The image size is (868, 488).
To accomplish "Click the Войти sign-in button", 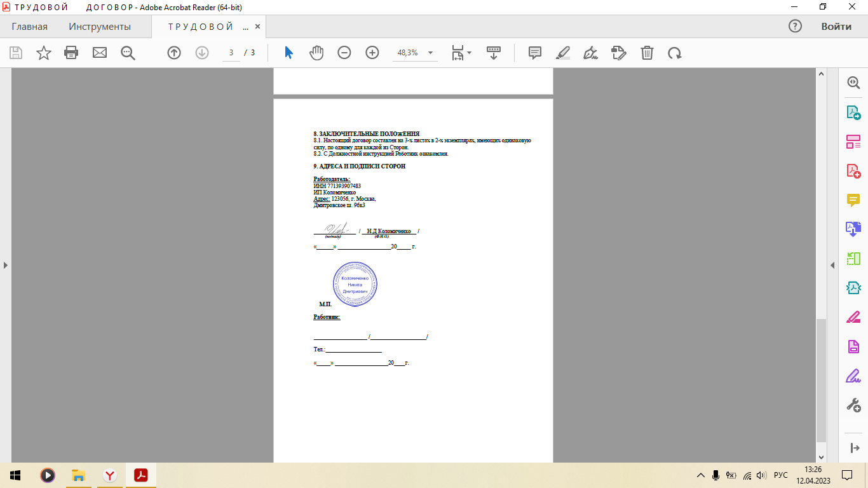I will (x=836, y=27).
